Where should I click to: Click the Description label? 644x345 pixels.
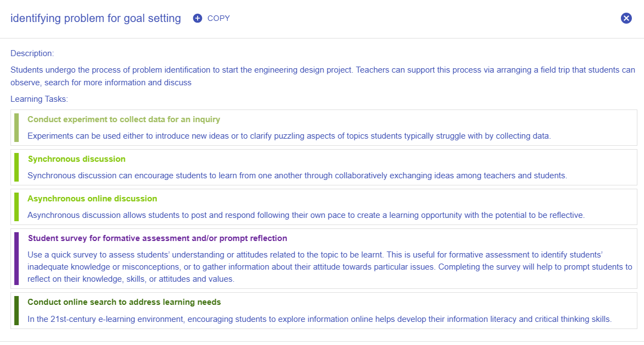32,53
